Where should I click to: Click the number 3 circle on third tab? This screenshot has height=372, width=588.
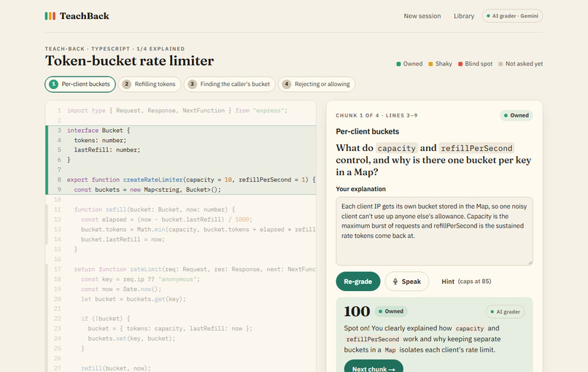[193, 84]
